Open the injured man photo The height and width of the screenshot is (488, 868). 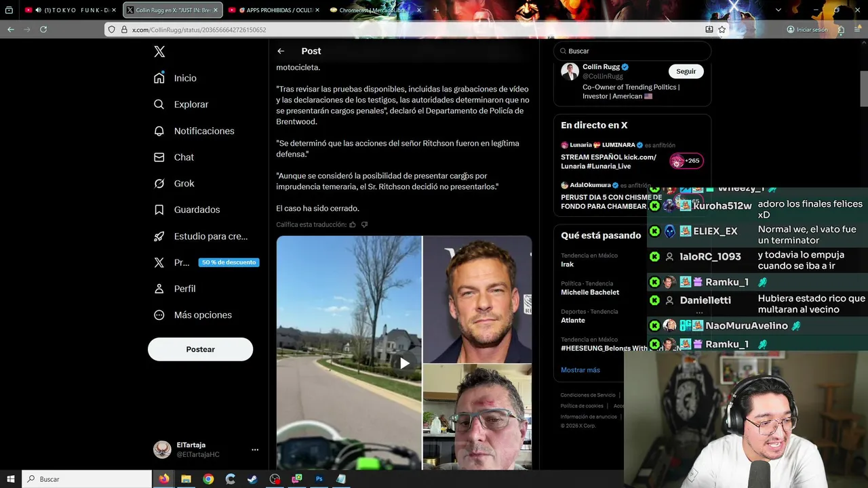[x=477, y=417]
